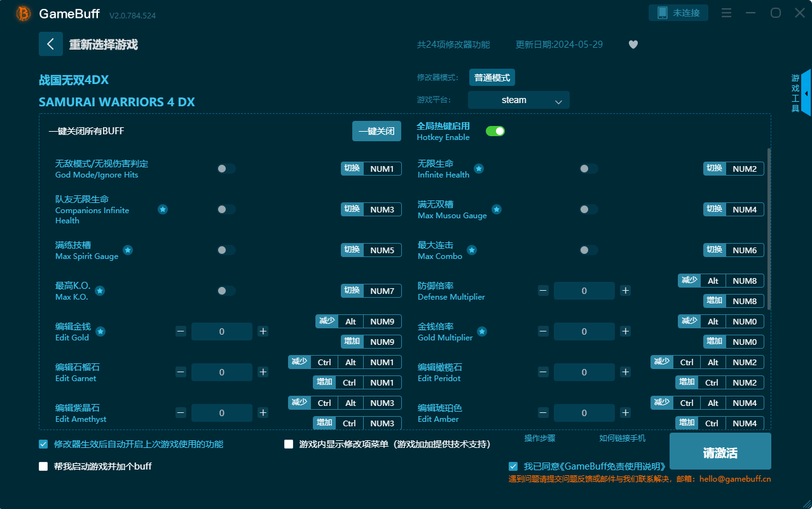Click the Edit Amber value field
Image resolution: width=812 pixels, height=509 pixels.
[584, 413]
